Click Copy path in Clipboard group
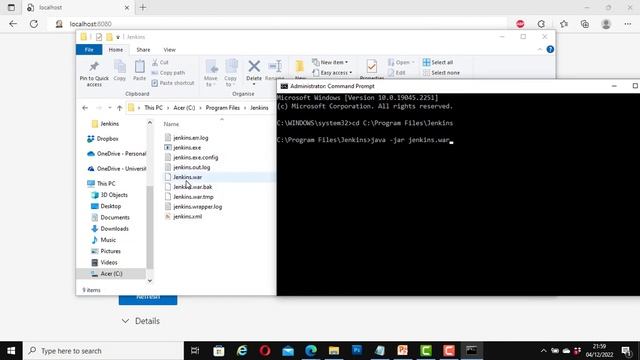 (168, 73)
